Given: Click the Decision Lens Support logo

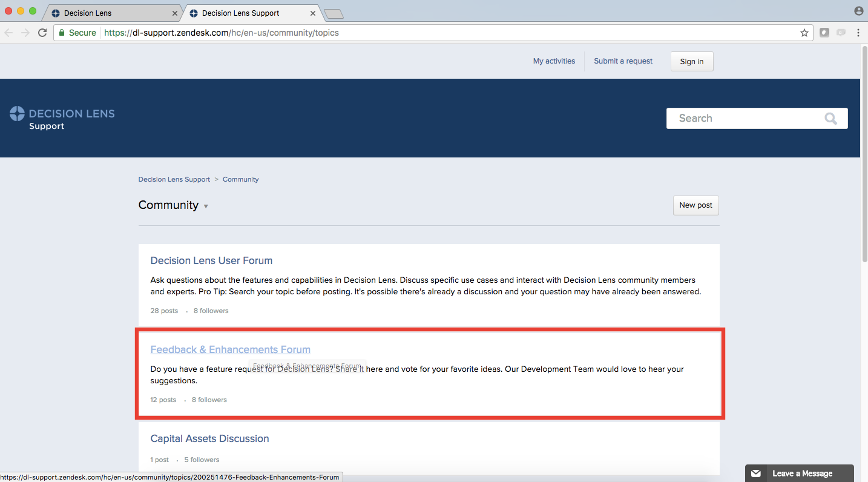Looking at the screenshot, I should pos(62,119).
